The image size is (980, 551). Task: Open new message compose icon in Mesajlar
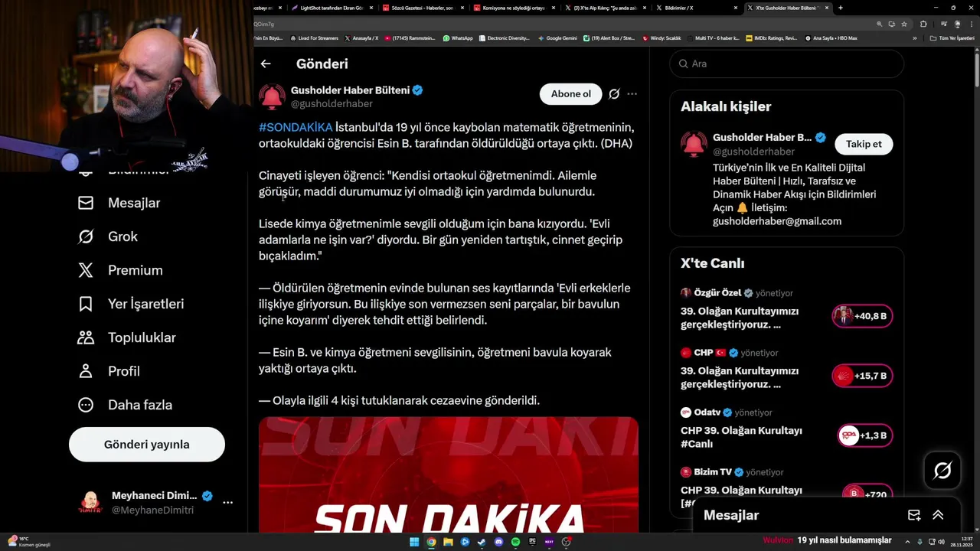coord(913,515)
